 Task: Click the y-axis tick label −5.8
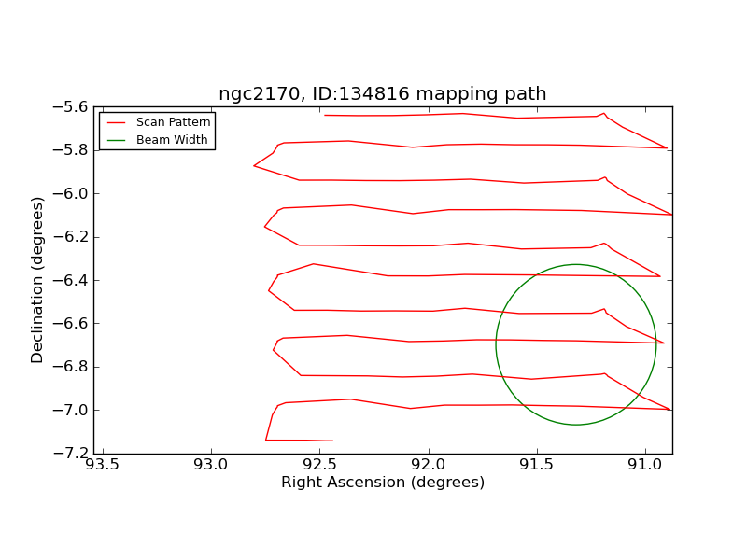pos(70,150)
